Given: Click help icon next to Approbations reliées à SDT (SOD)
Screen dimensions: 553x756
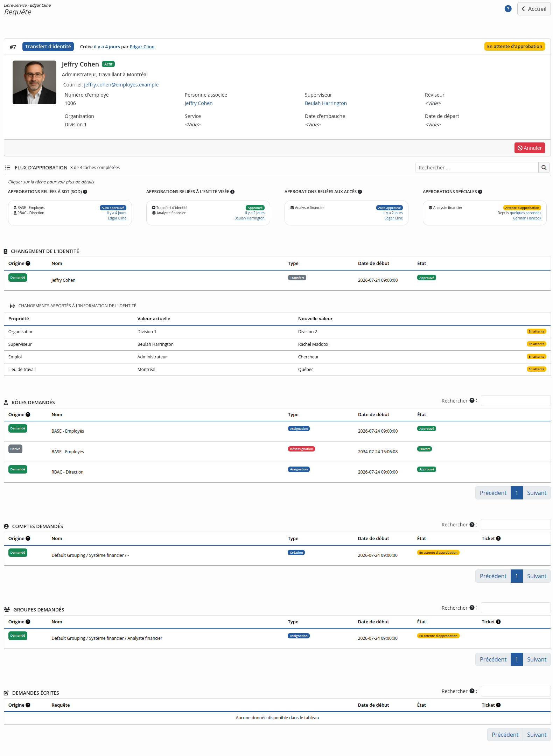Looking at the screenshot, I should point(85,192).
